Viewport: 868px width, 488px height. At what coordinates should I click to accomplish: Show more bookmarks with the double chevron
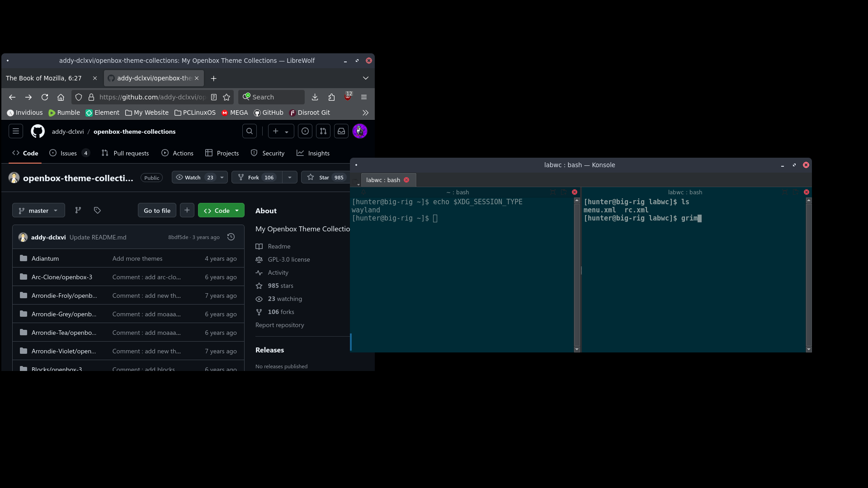coord(366,113)
